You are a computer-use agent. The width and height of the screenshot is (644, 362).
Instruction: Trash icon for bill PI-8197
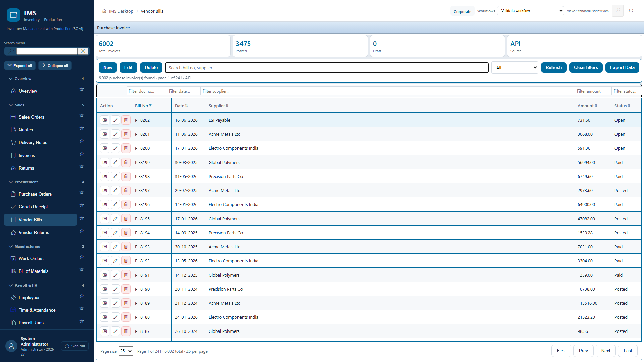pos(126,190)
